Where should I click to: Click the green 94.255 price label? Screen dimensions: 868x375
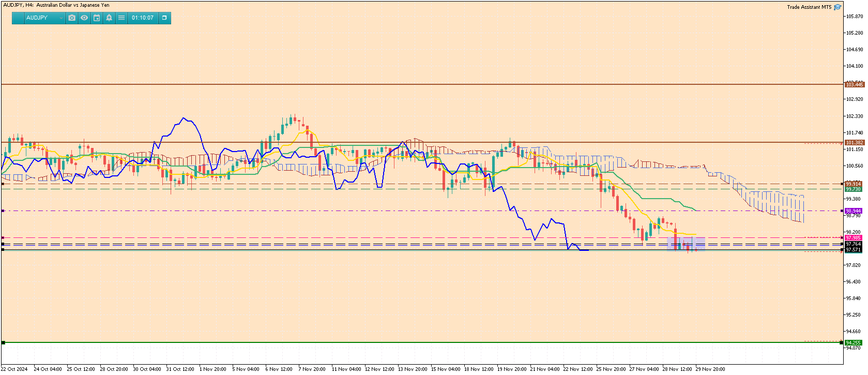click(854, 343)
